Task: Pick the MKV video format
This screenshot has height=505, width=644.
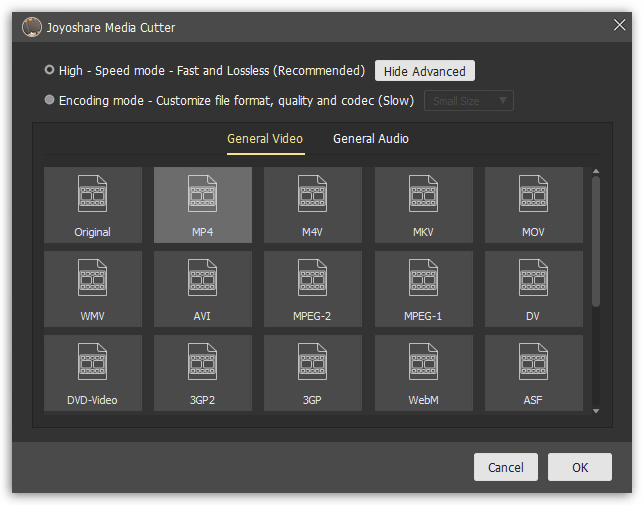Action: point(423,205)
